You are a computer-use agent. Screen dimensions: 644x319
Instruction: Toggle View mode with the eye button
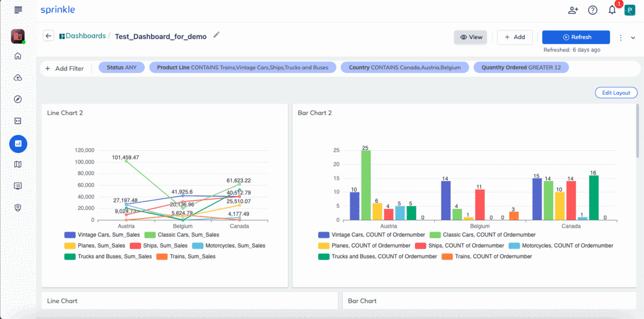pyautogui.click(x=471, y=37)
